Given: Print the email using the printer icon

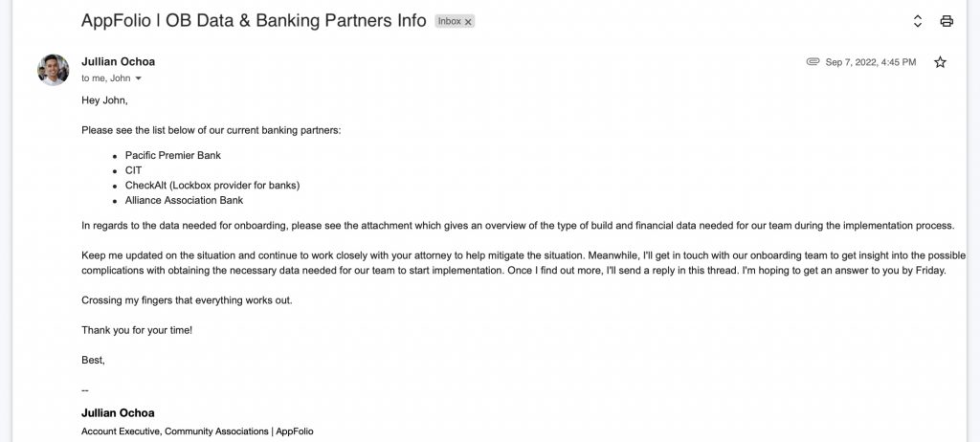Looking at the screenshot, I should click(x=947, y=21).
